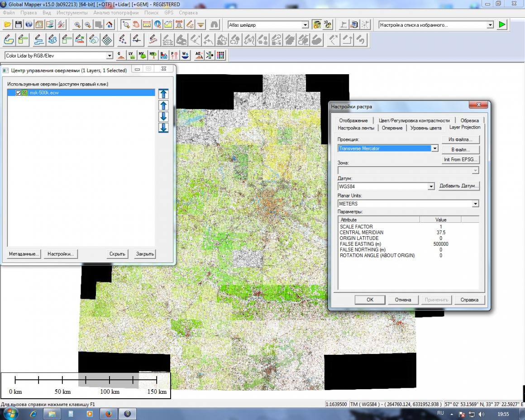This screenshot has height=420, width=525.
Task: Click the Save workspace floppy disk icon
Action: coord(19,25)
